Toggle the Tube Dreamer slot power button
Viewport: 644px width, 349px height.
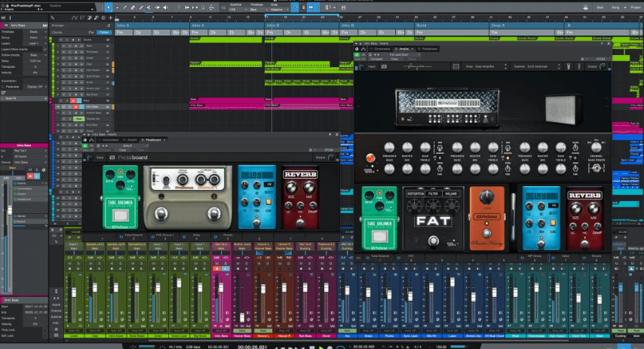121,237
